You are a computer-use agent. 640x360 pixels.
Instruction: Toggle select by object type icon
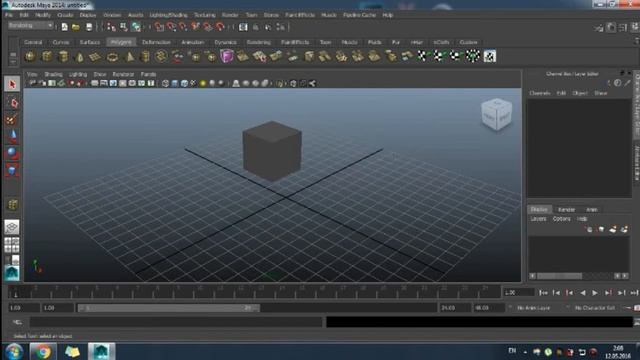pos(124,27)
